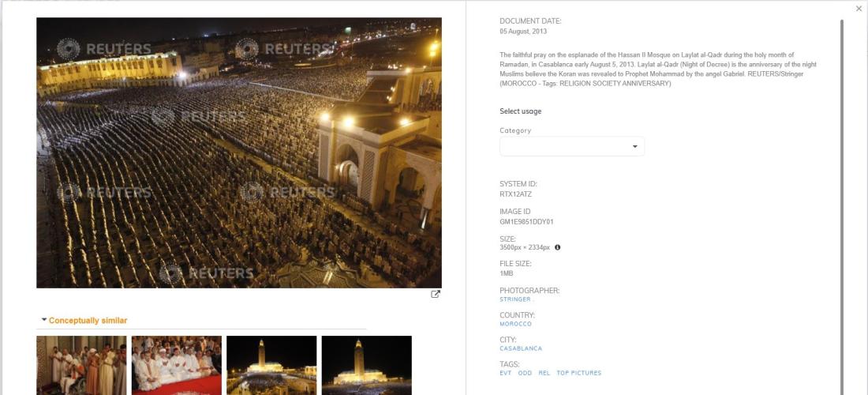Select the ODD tag

tap(525, 373)
